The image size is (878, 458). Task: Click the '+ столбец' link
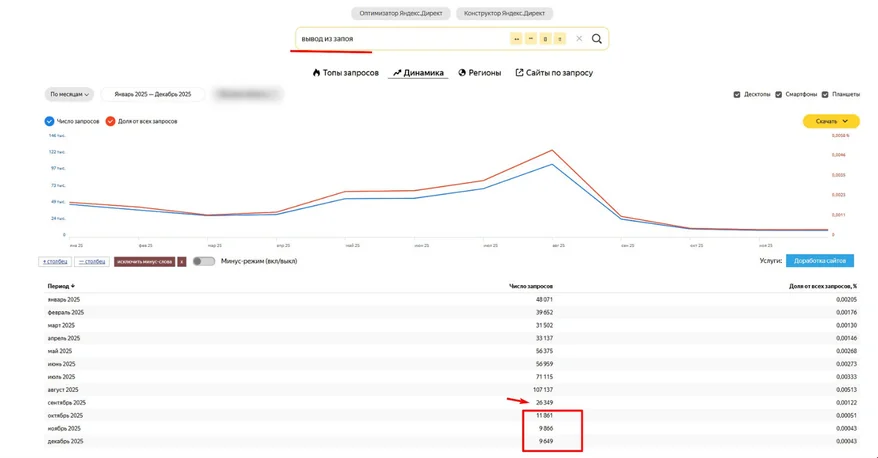click(55, 261)
